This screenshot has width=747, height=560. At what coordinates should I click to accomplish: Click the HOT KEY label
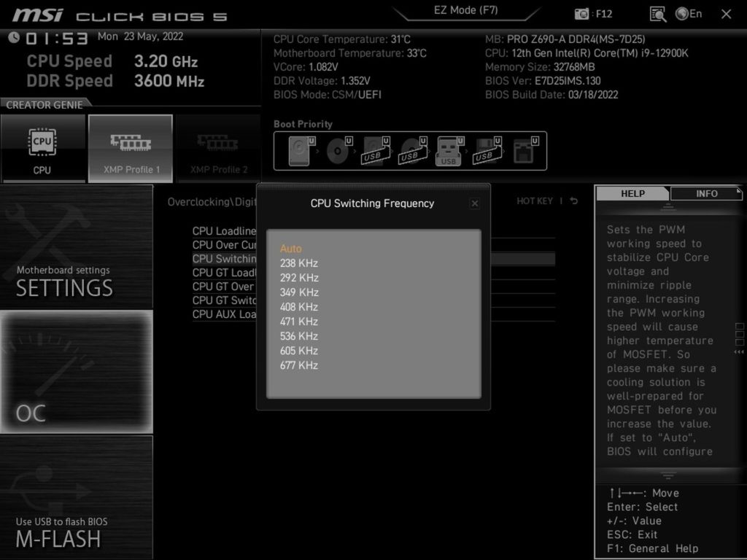535,201
